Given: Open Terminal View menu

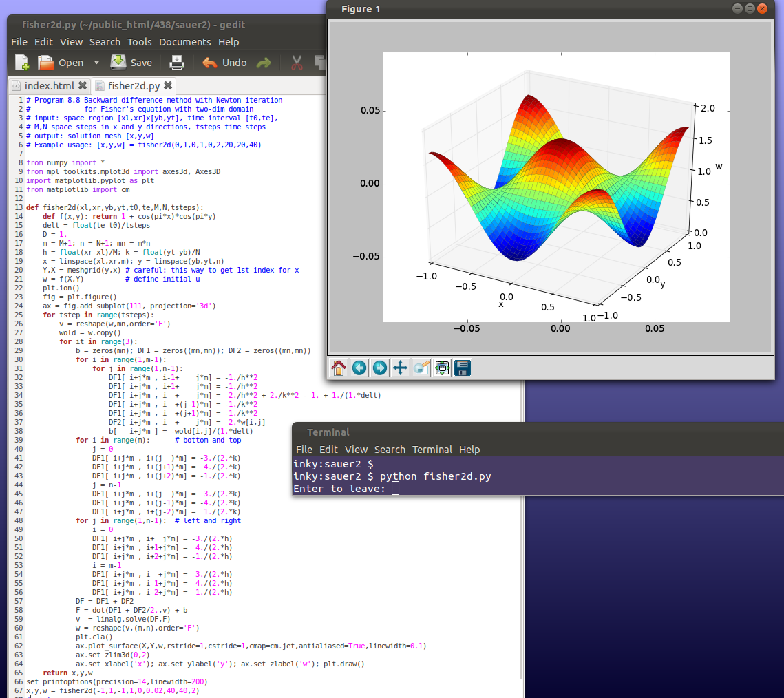Looking at the screenshot, I should (356, 450).
